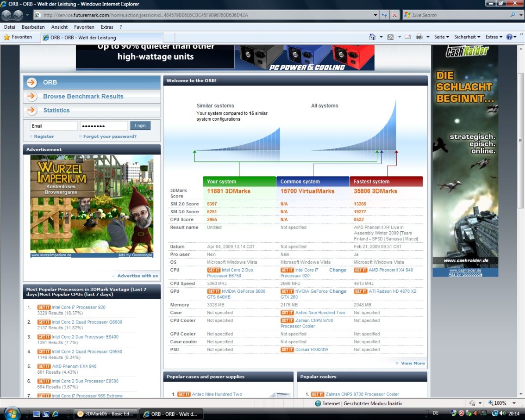
Task: Open the Extras menu in menu bar
Action: [107, 27]
